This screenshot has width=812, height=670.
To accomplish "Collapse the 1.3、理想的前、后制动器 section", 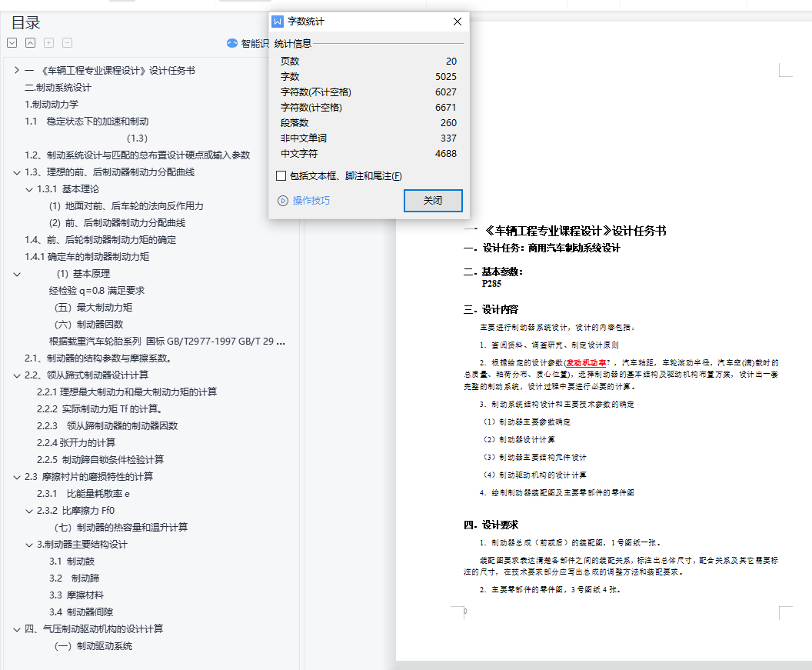I will point(17,172).
